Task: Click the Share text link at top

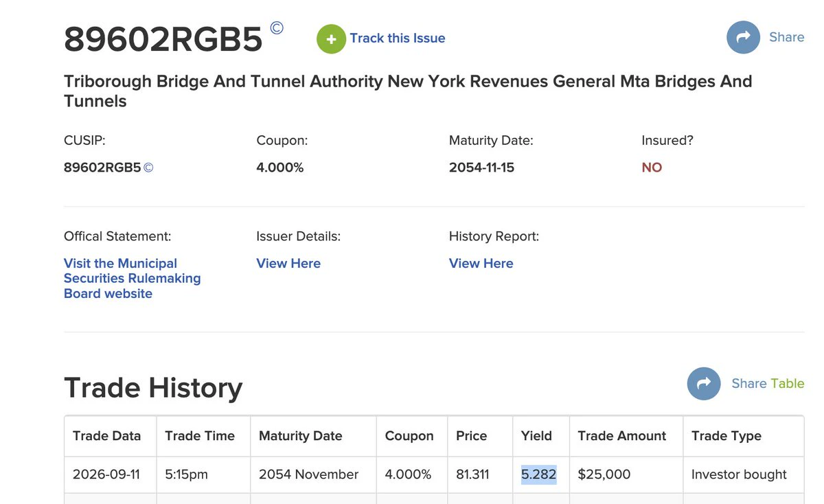Action: pyautogui.click(x=787, y=37)
